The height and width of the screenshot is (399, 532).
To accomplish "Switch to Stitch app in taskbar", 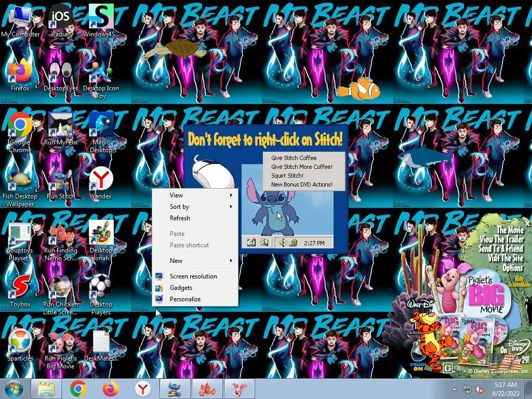I will (x=175, y=389).
